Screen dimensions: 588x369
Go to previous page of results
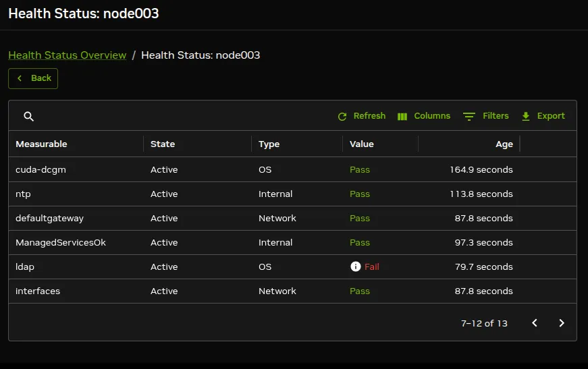535,323
